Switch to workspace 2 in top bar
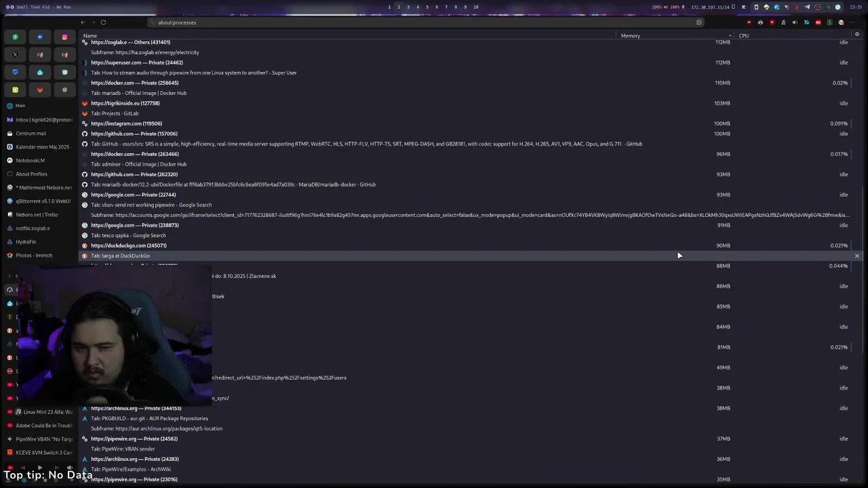 (x=399, y=7)
